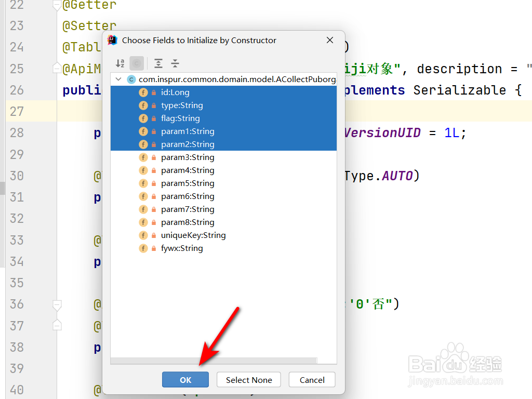Select the param4:String field
Image resolution: width=532 pixels, height=399 pixels.
tap(223, 170)
